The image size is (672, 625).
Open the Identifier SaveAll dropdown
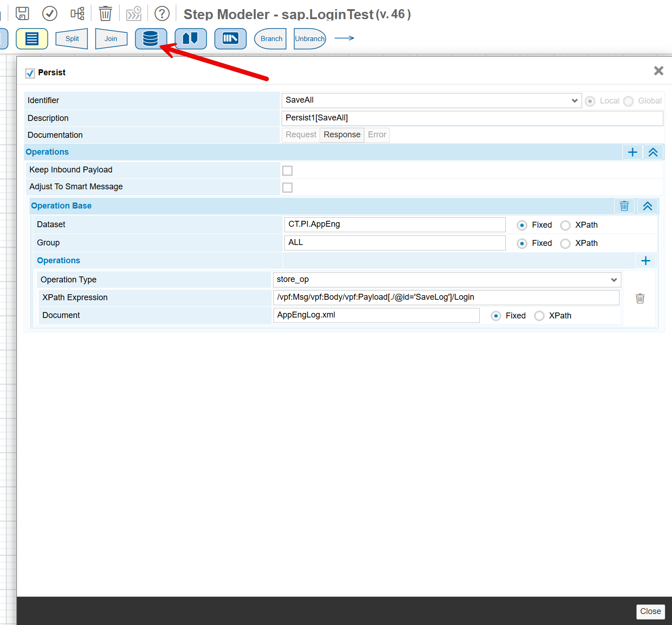coord(431,101)
